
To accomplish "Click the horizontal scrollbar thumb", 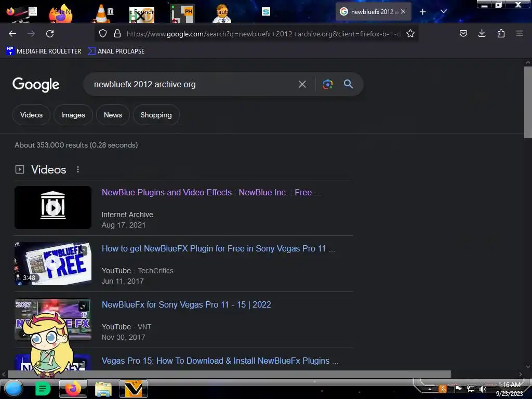I will click(x=229, y=374).
